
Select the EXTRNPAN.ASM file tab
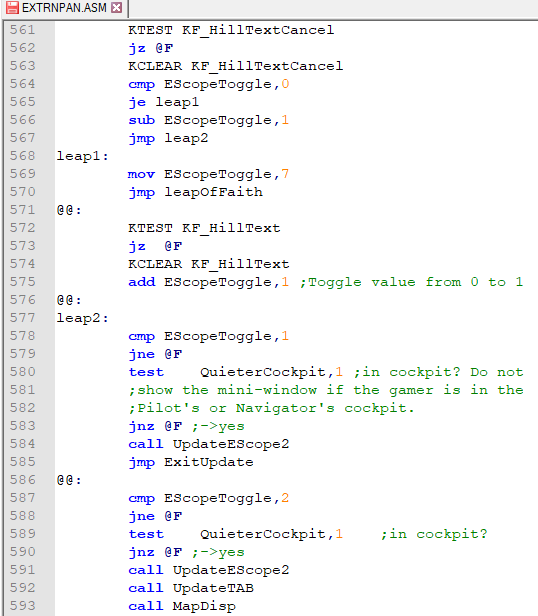coord(64,8)
